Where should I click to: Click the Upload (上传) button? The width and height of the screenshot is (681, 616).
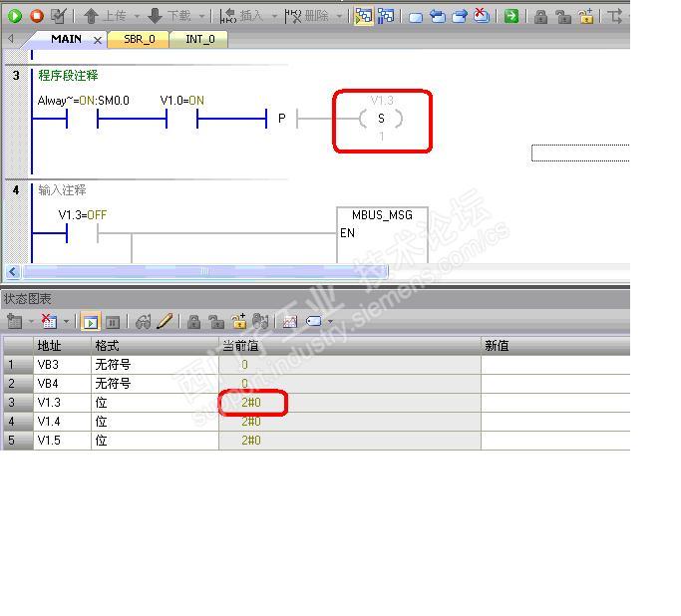pos(106,16)
